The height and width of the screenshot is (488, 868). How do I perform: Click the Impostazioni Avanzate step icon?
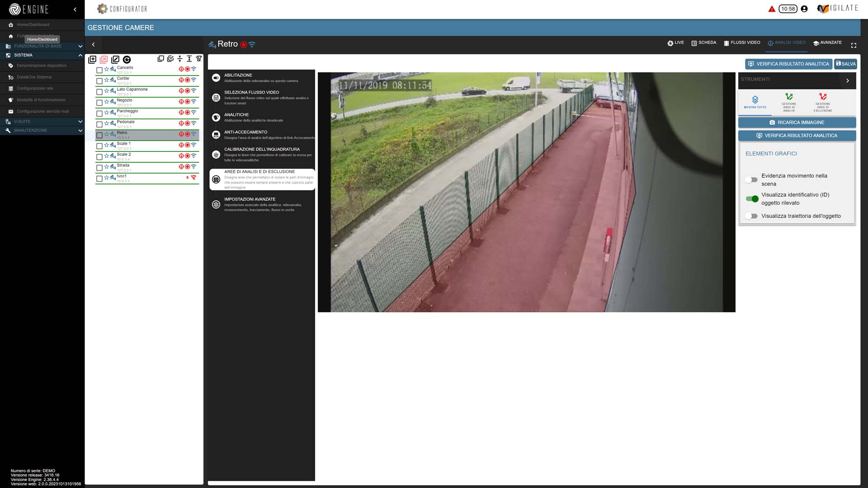pos(216,204)
